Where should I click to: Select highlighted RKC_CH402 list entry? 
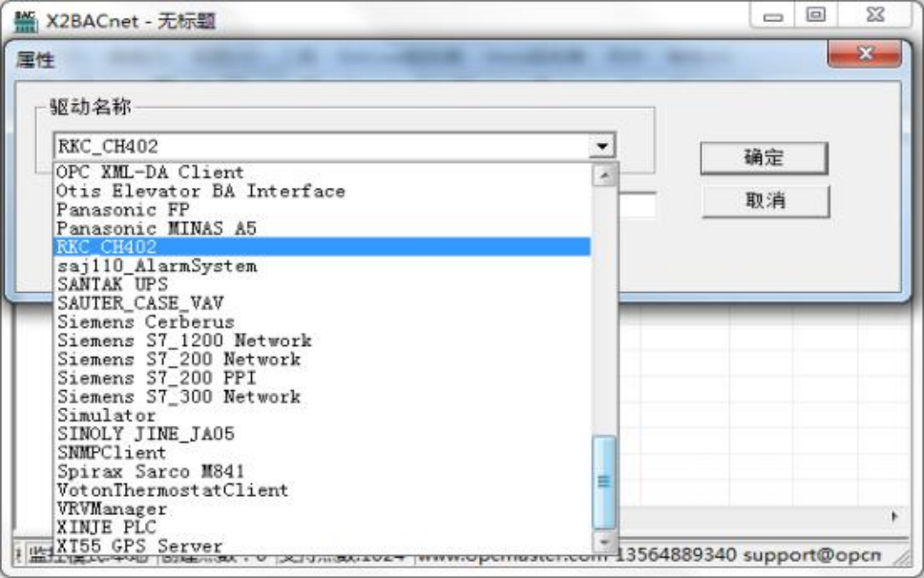[323, 247]
